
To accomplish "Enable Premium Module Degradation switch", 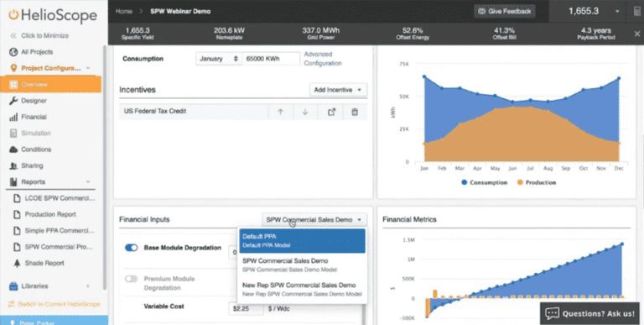I will click(x=131, y=279).
